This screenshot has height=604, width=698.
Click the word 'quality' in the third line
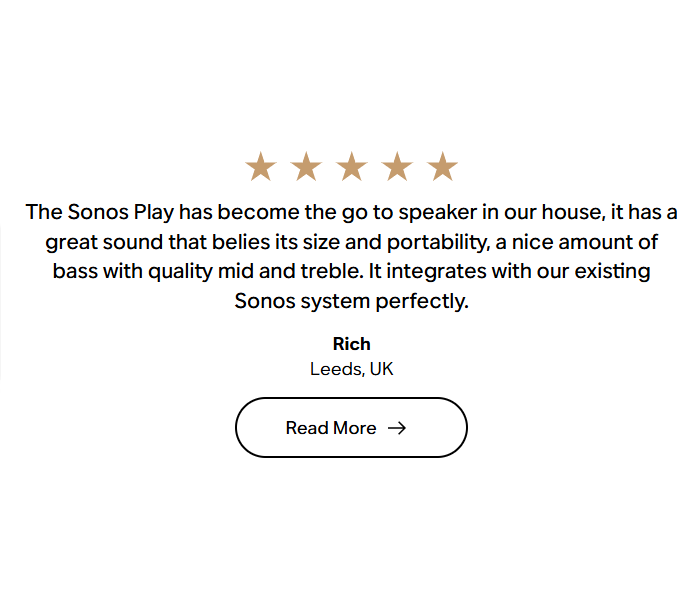tap(180, 272)
